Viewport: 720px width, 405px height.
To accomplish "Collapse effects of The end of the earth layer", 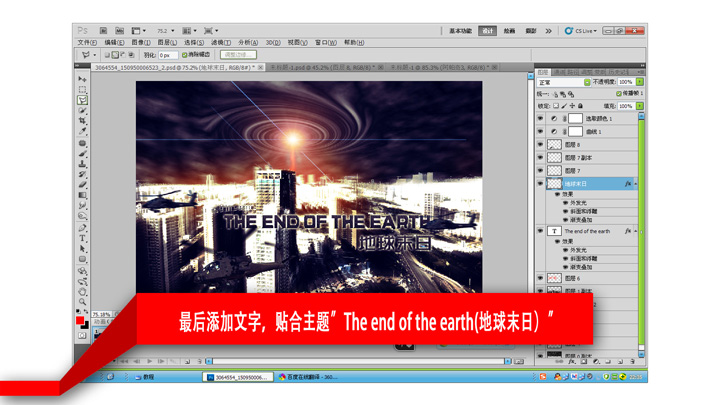I will click(636, 231).
